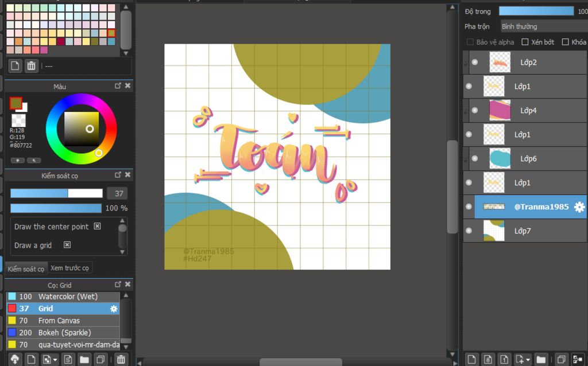The image size is (588, 366).
Task: Add a new 1-bit layer
Action: pos(504,360)
